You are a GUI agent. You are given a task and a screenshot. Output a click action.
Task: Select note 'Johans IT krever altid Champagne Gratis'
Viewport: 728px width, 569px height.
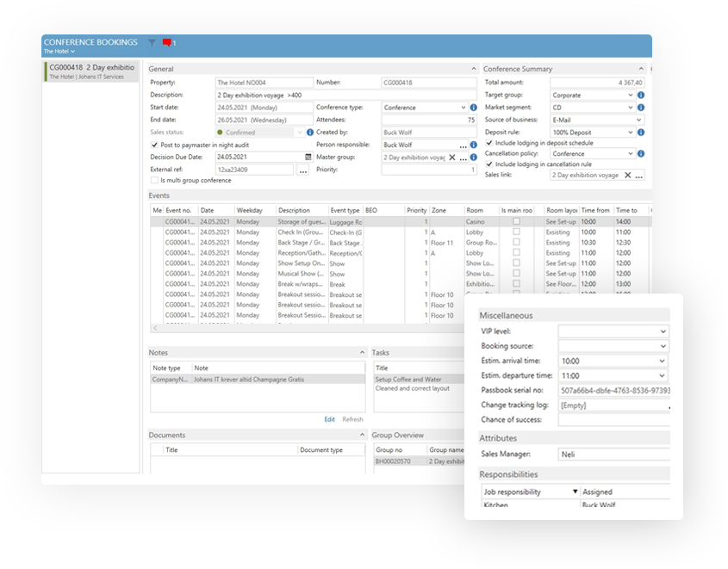click(258, 380)
